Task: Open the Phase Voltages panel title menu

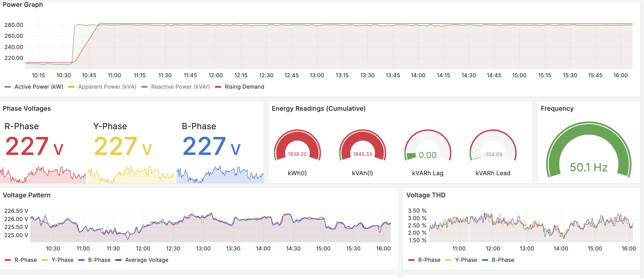Action: click(x=27, y=108)
